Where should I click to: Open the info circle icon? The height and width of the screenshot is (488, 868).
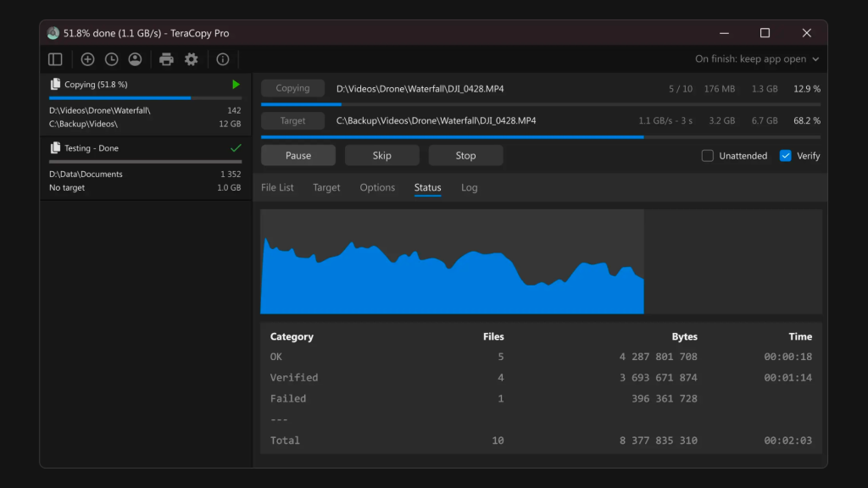tap(223, 59)
